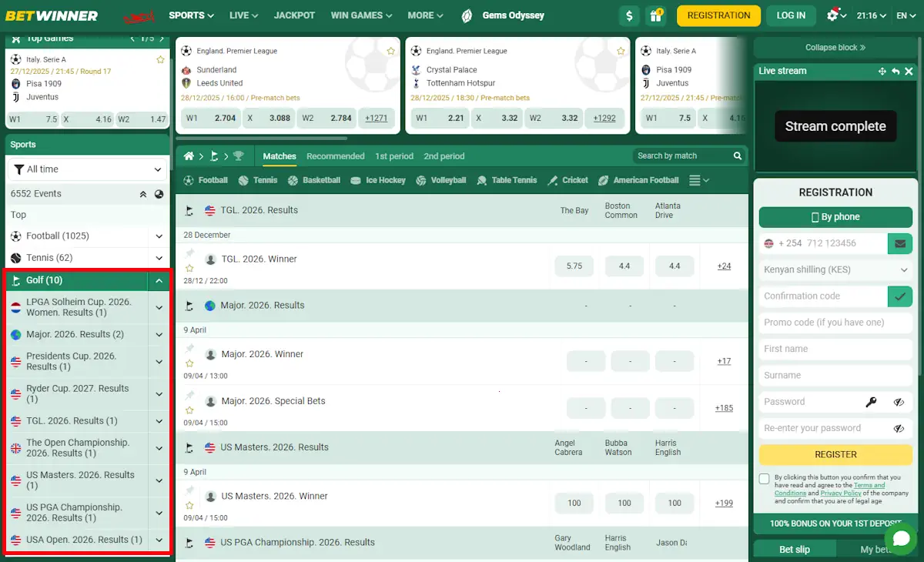Select the Ice Hockey sport icon
The image size is (924, 562).
click(357, 179)
